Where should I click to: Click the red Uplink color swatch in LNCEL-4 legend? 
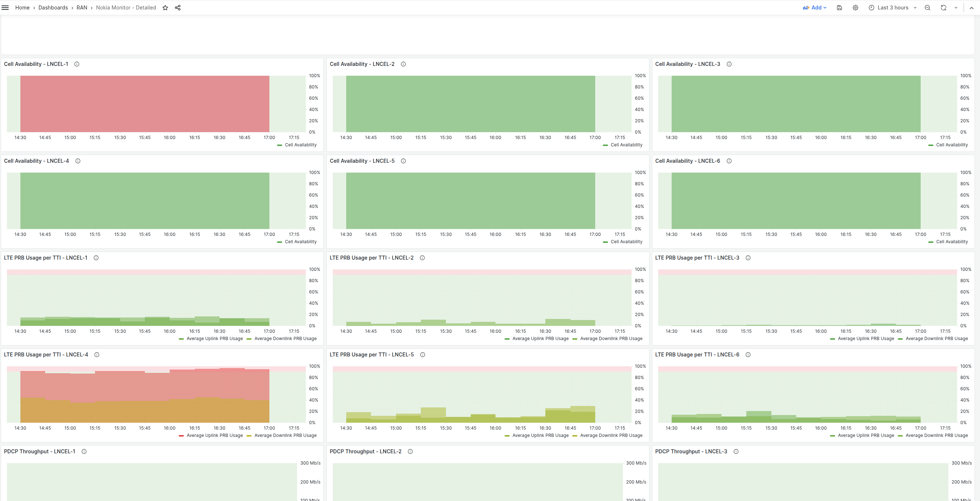pyautogui.click(x=181, y=435)
